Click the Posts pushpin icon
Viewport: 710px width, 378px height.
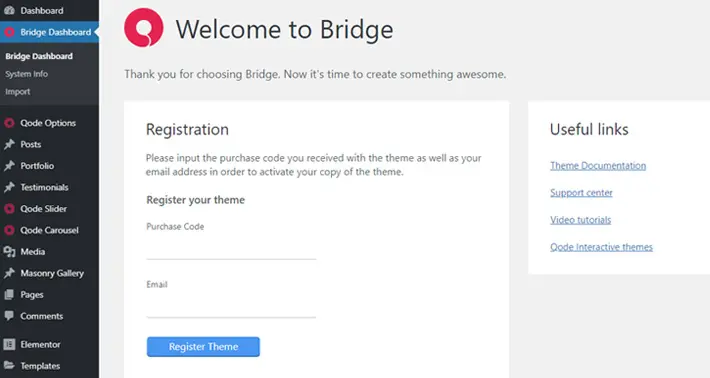[x=9, y=144]
